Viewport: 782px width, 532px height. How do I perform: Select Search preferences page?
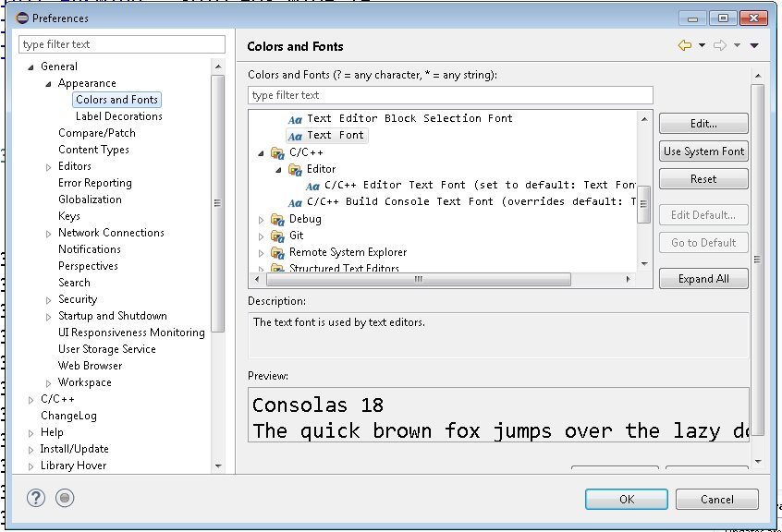74,283
